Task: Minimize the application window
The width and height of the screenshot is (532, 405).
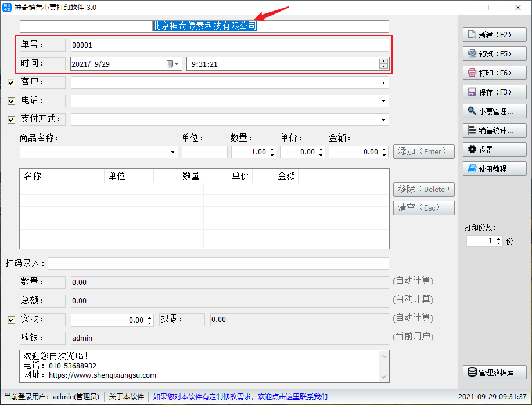Action: coord(465,8)
